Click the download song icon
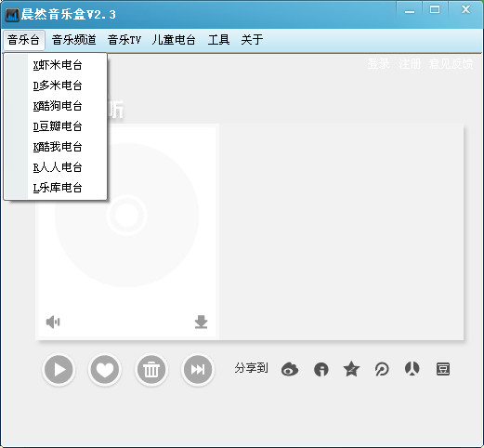 click(201, 322)
